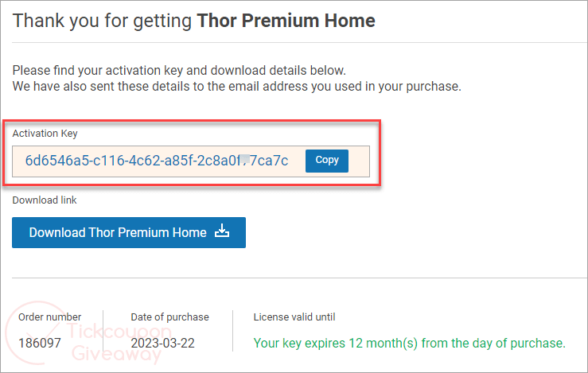This screenshot has height=373, width=588.
Task: Click the bold Thor Premium Home title
Action: coord(286,21)
